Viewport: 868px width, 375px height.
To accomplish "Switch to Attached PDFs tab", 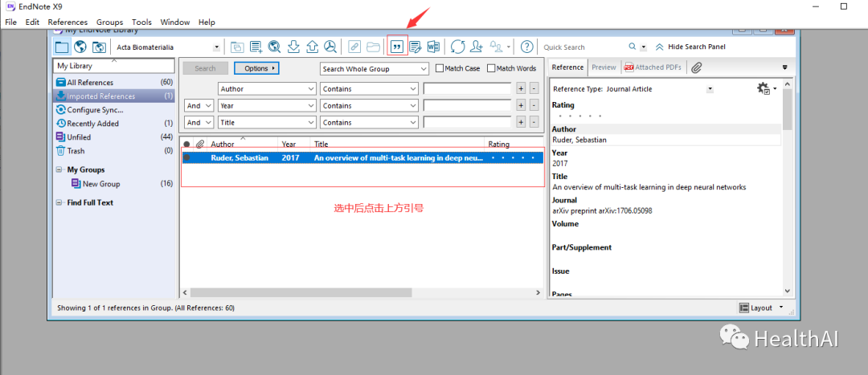I will click(x=653, y=67).
